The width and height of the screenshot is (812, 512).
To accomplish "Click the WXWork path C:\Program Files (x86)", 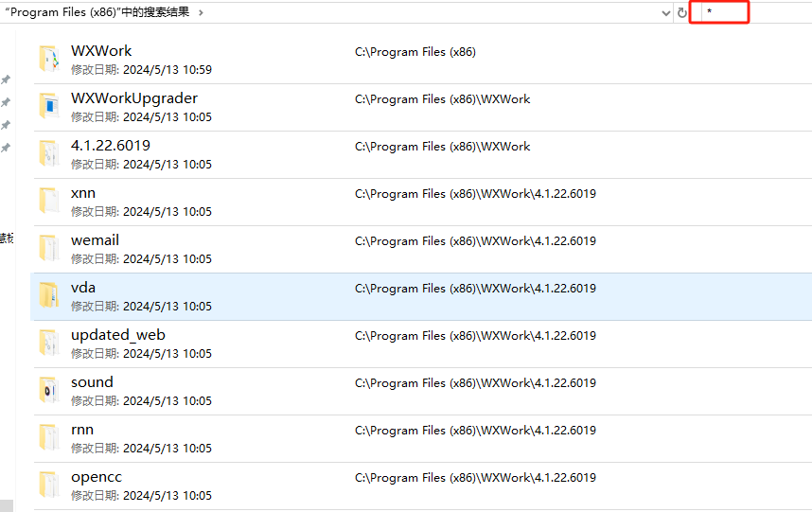I will click(x=415, y=52).
